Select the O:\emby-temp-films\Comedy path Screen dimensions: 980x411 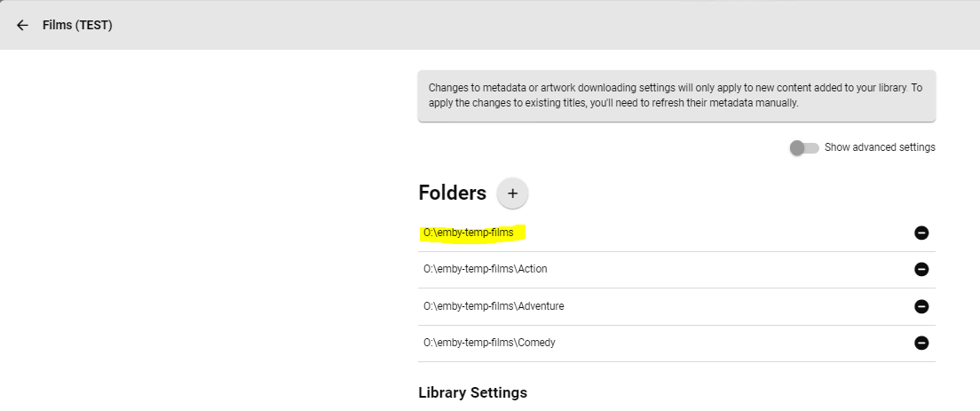click(489, 343)
